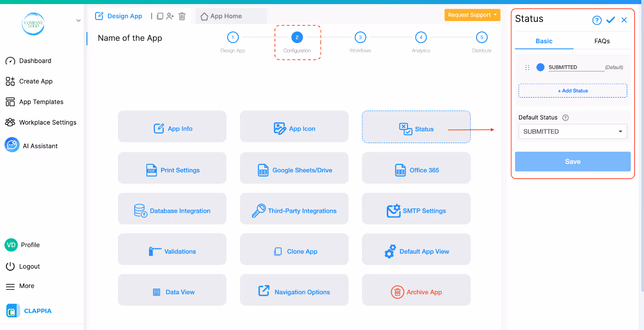
Task: Click the Database Integration icon
Action: point(140,211)
